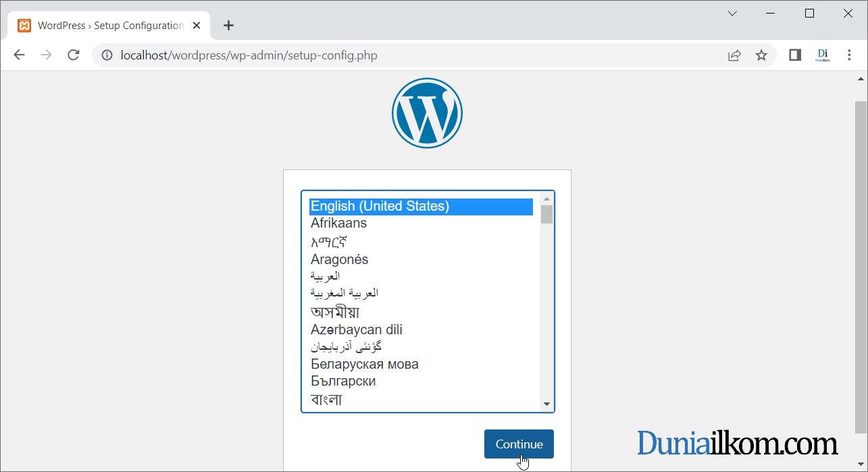Select the WordPress Setup Configuration tab
868x472 pixels.
[x=109, y=26]
